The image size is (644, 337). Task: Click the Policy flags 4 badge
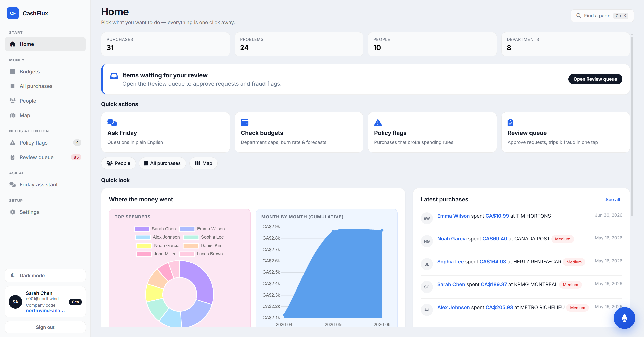77,143
